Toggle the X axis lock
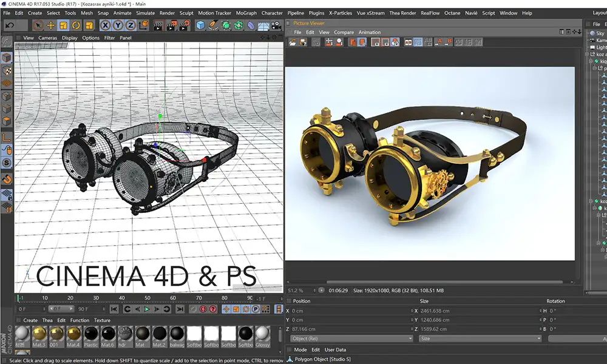607x364 pixels. [105, 25]
